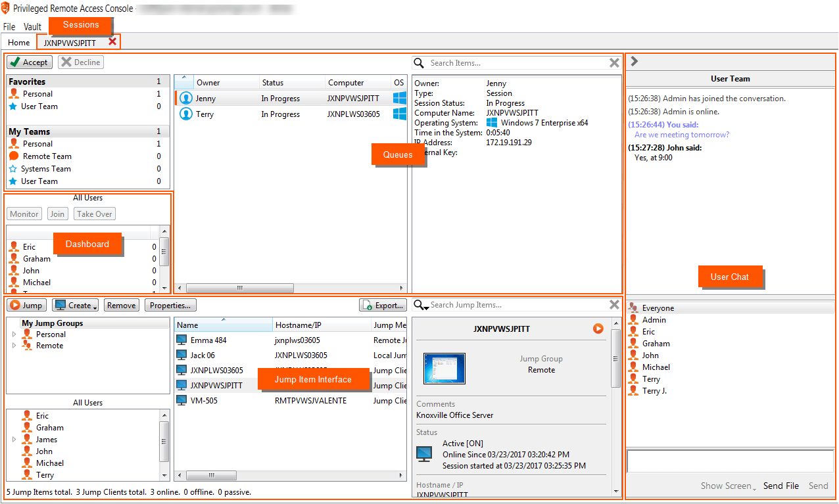Select Everyone in the chat list

tap(730, 308)
